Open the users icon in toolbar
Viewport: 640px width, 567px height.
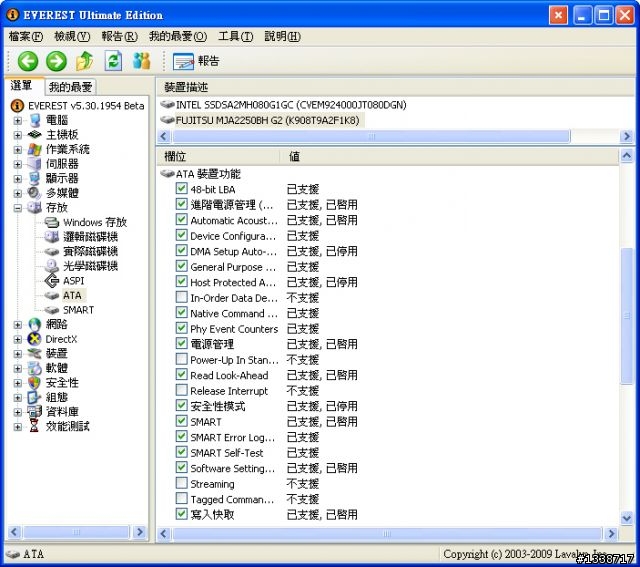point(142,61)
